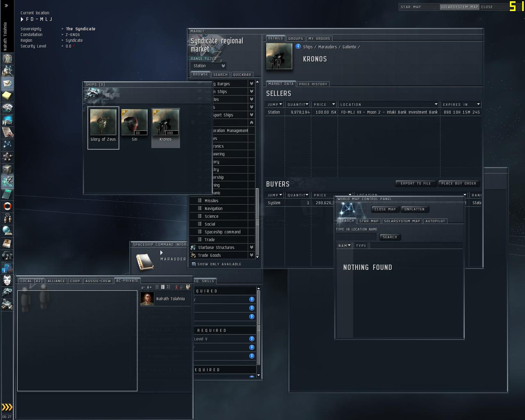
Task: Click the yellow arrows icon at sidebar bottom
Action: click(7, 407)
